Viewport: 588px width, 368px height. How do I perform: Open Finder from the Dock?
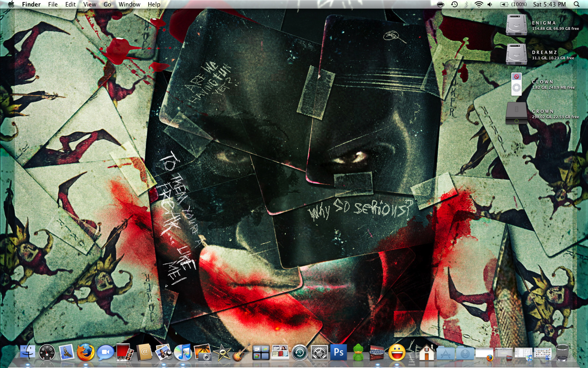coord(27,352)
